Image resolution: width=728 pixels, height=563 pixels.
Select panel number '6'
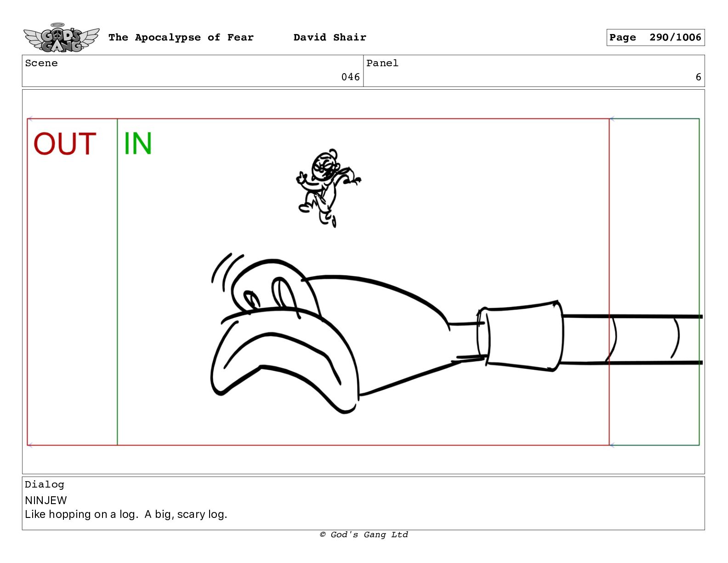pyautogui.click(x=698, y=77)
